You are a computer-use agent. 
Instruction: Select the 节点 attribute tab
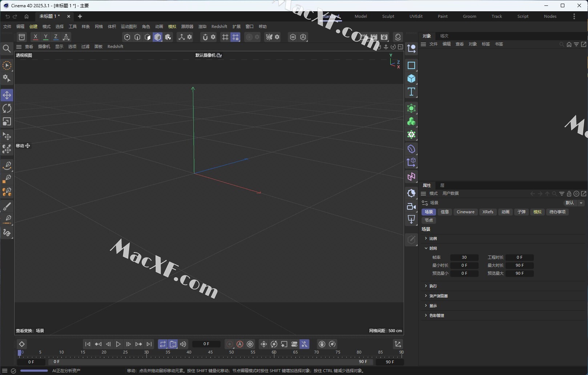click(x=429, y=221)
